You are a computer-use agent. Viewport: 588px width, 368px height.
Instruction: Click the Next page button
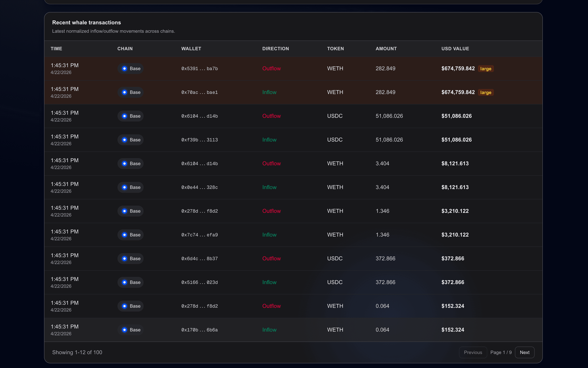(x=524, y=352)
